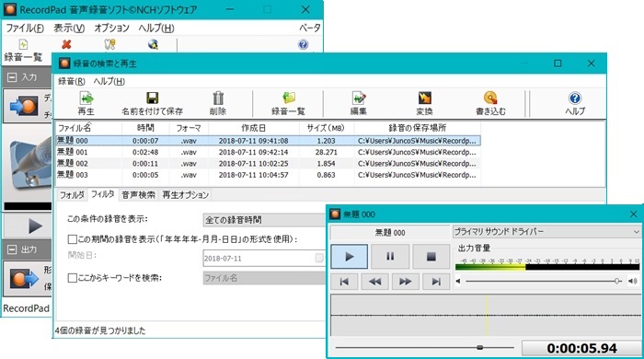The height and width of the screenshot is (359, 644).
Task: Click the help question mark icon in RecordPad window
Action: tap(303, 44)
